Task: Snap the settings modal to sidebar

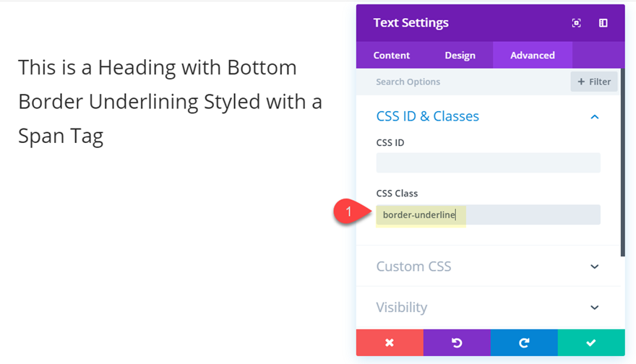Action: 603,23
